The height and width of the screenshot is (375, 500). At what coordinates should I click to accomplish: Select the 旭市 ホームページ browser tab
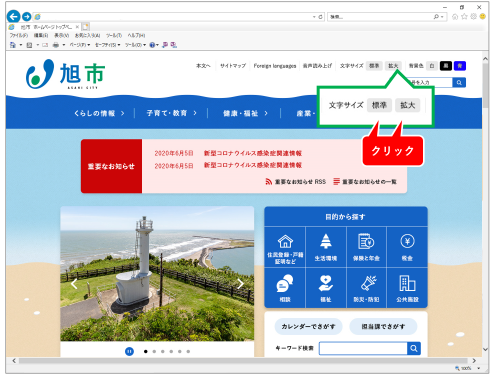click(44, 27)
